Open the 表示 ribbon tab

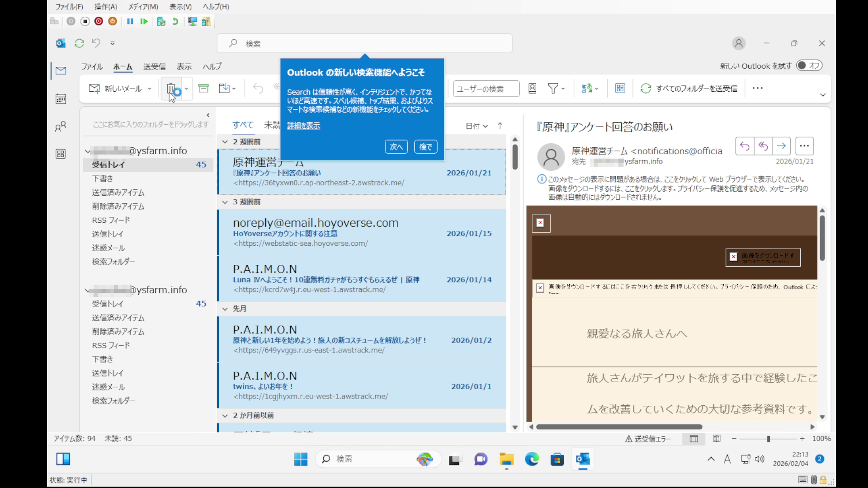[184, 66]
